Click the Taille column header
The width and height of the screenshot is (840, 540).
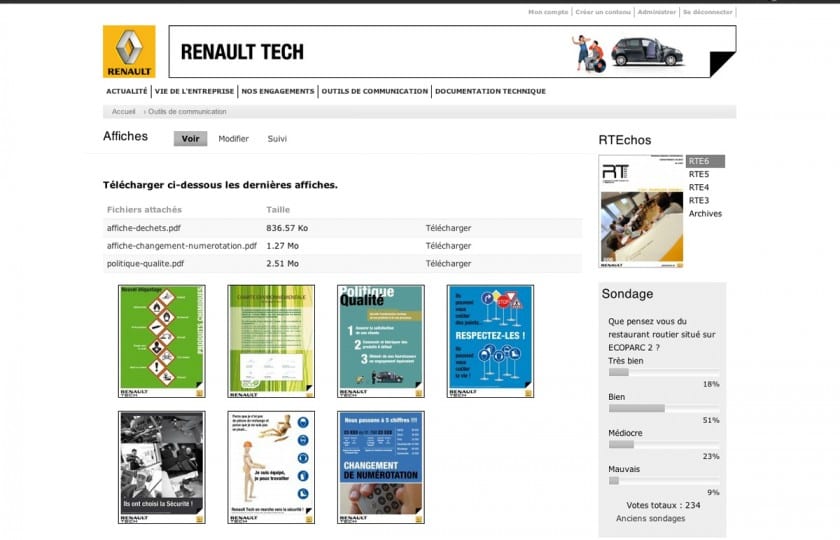278,209
